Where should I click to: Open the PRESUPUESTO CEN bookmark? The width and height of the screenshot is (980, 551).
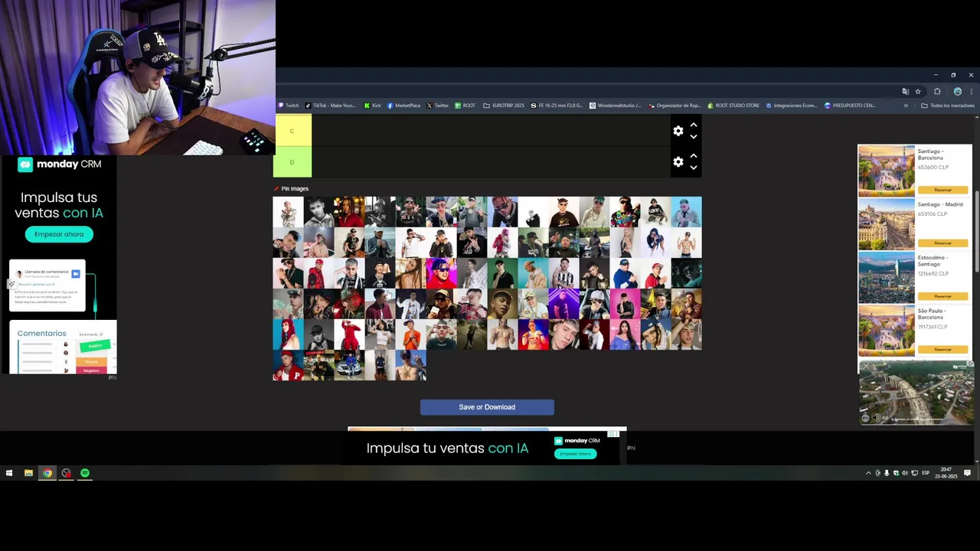[x=850, y=106]
